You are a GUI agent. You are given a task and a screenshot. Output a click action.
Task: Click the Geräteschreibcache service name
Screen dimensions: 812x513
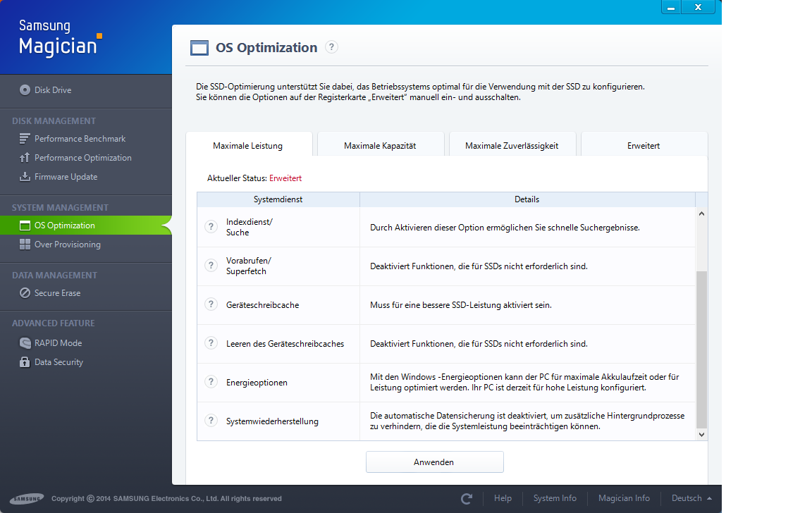(262, 305)
